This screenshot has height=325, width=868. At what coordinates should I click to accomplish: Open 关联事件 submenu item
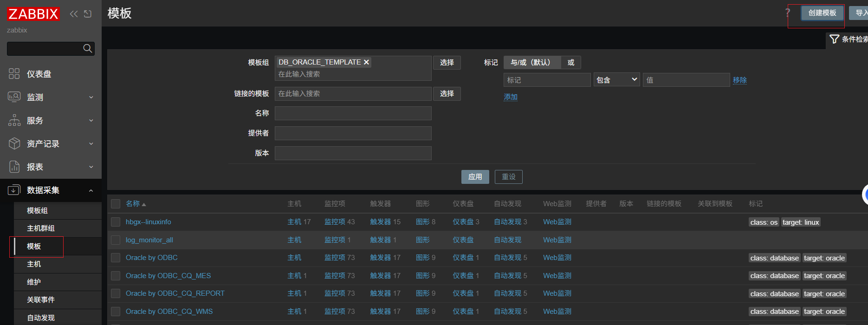pyautogui.click(x=58, y=300)
